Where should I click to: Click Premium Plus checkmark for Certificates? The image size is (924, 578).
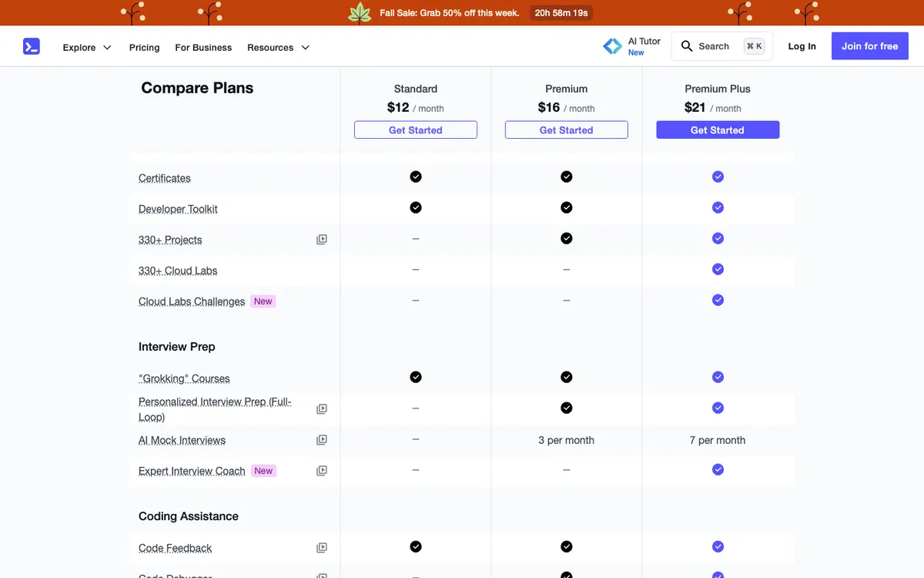(718, 176)
